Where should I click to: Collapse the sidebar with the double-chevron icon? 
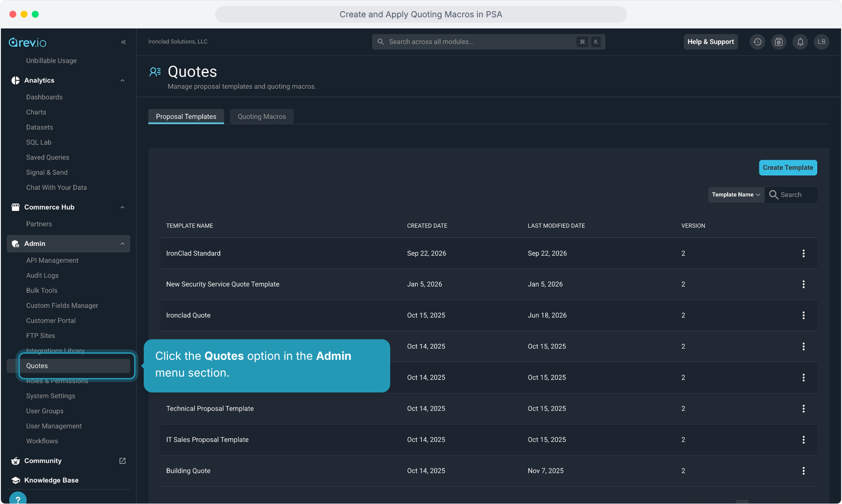124,42
